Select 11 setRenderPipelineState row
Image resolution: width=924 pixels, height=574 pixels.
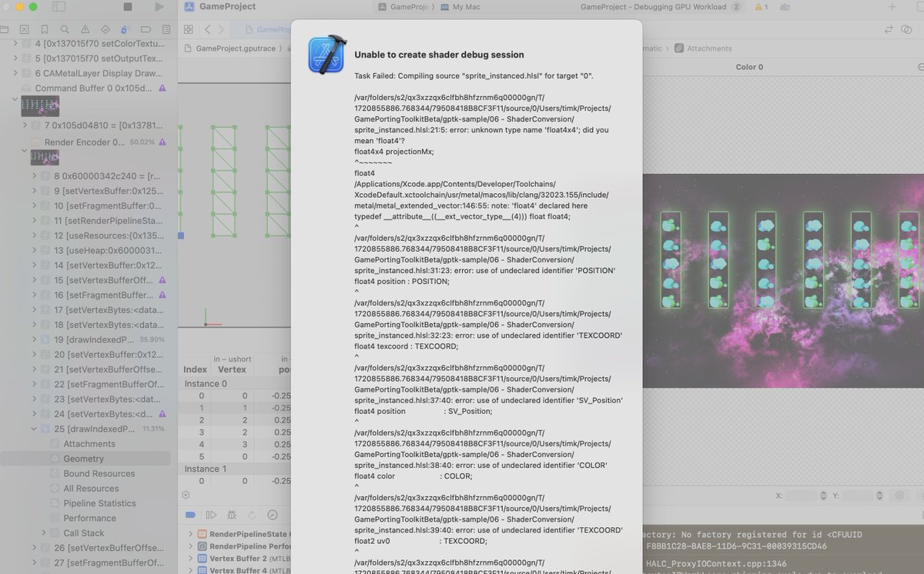coord(85,221)
